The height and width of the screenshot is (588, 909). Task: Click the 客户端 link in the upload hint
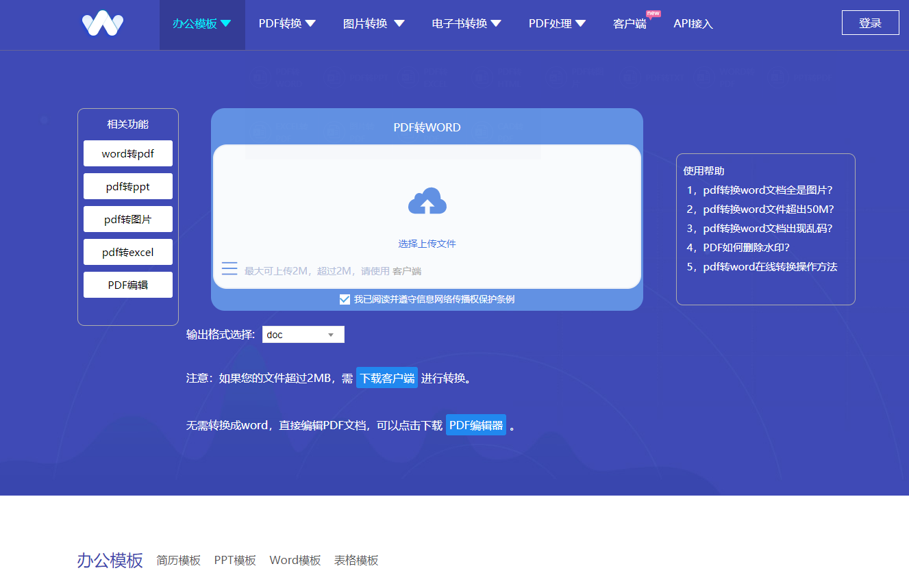[x=407, y=271]
